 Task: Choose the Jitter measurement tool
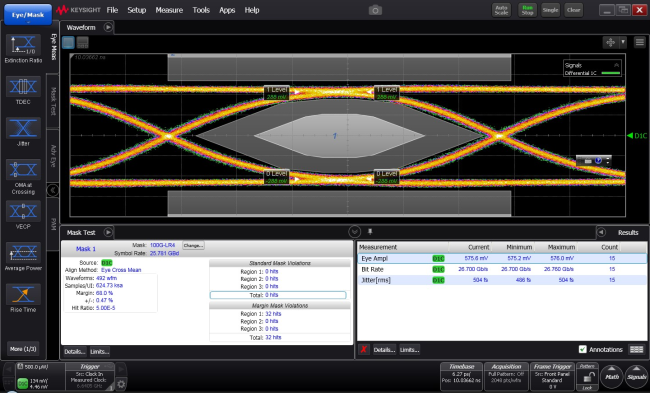tap(23, 128)
